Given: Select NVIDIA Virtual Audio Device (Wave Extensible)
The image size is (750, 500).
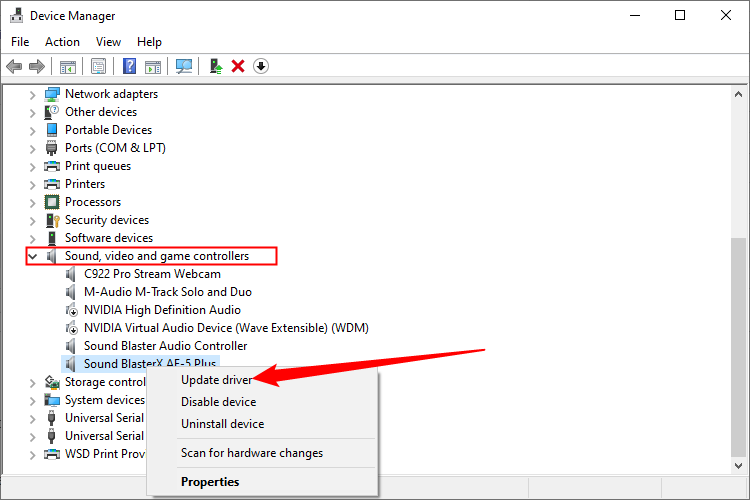Looking at the screenshot, I should [x=226, y=328].
